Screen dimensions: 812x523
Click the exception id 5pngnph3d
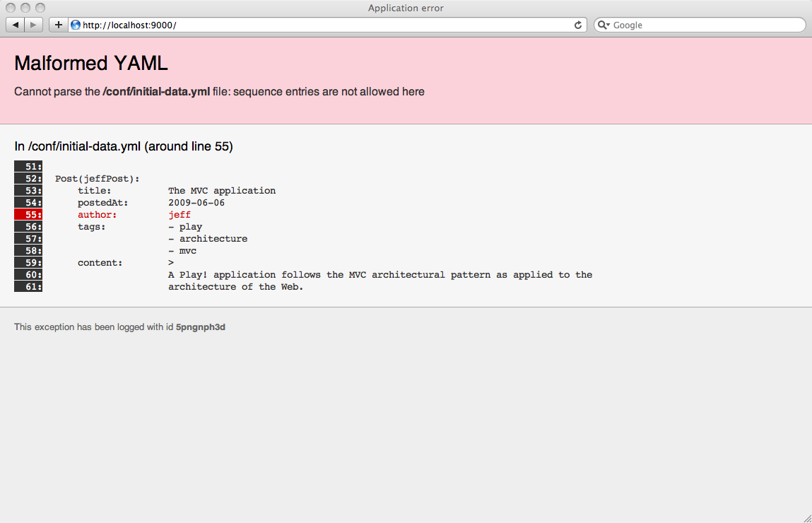pos(201,327)
